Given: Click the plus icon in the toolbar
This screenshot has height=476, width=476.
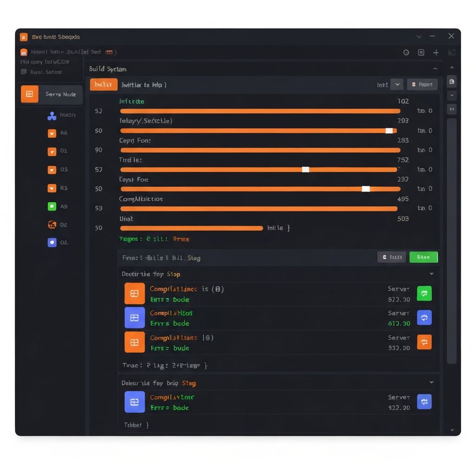Looking at the screenshot, I should [x=436, y=53].
